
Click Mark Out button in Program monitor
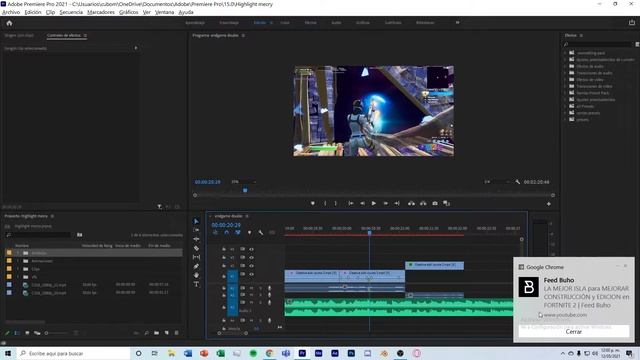[336, 203]
